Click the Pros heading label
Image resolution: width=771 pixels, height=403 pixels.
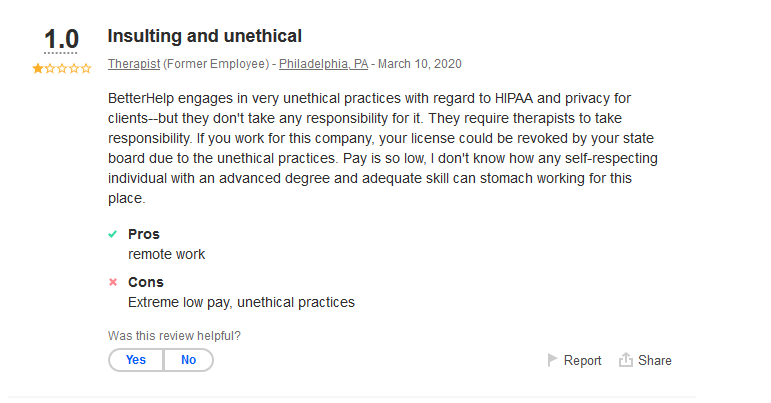(144, 234)
